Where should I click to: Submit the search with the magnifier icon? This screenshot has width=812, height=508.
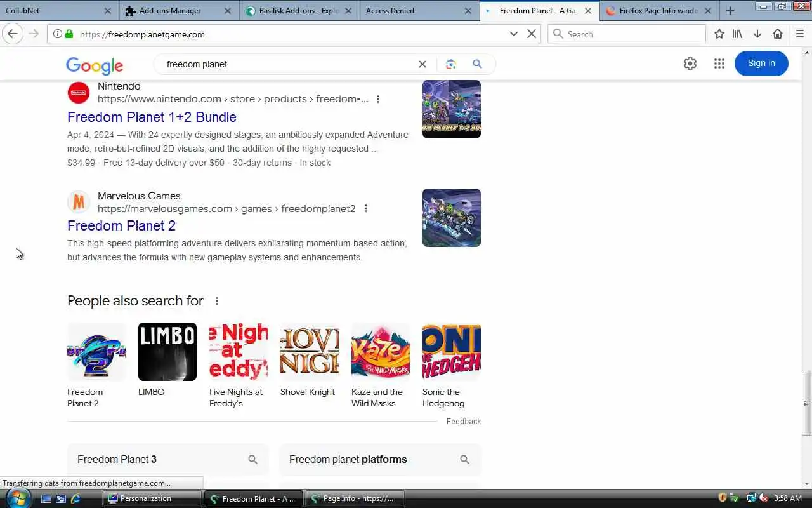pos(477,64)
